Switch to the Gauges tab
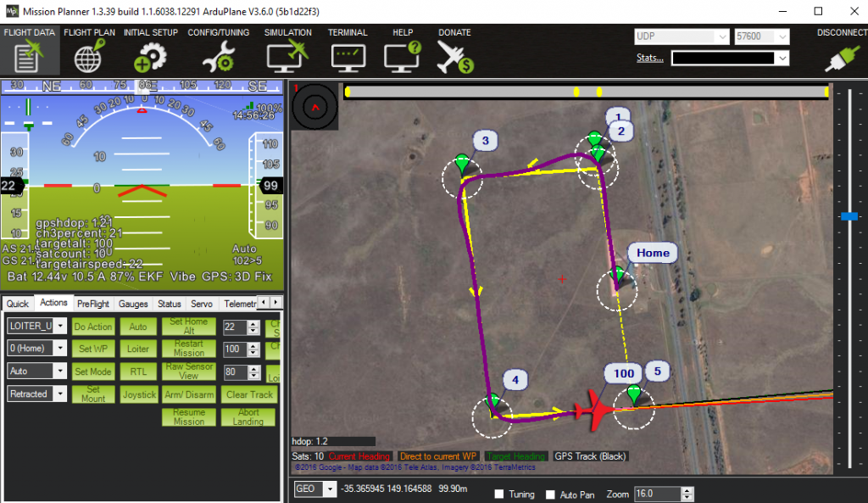The height and width of the screenshot is (503, 868). click(x=133, y=304)
